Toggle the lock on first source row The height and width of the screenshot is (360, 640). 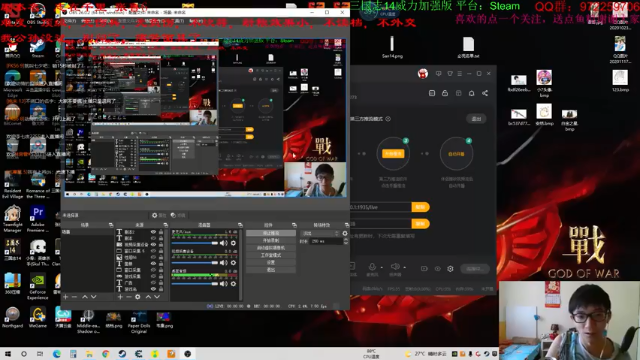[161, 232]
